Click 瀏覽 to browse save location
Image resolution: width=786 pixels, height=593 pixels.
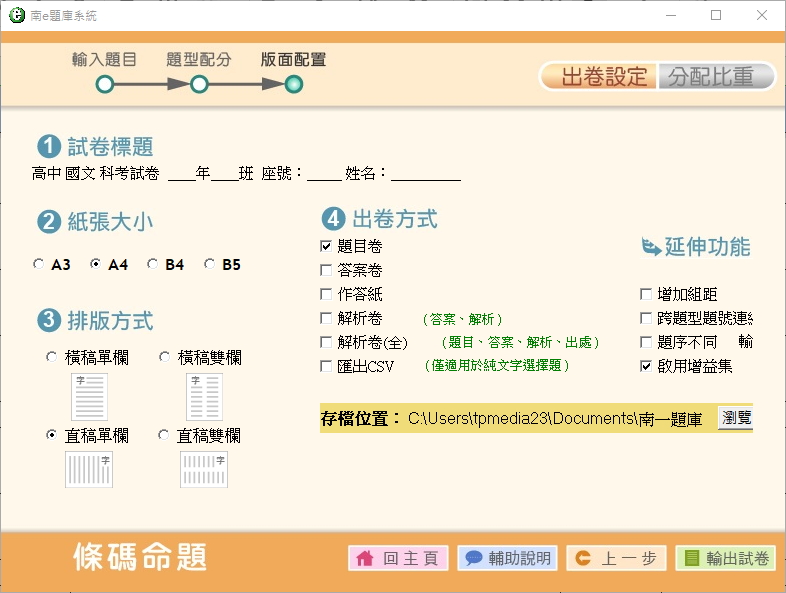[x=735, y=418]
